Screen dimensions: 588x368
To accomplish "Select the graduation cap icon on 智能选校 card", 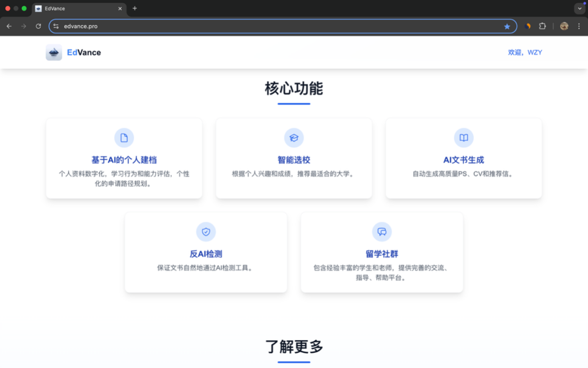I will click(294, 137).
